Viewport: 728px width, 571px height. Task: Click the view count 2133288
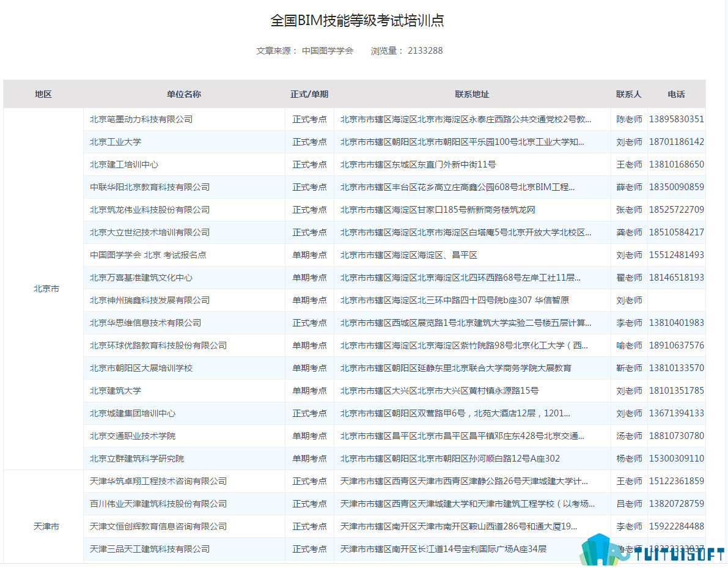425,51
